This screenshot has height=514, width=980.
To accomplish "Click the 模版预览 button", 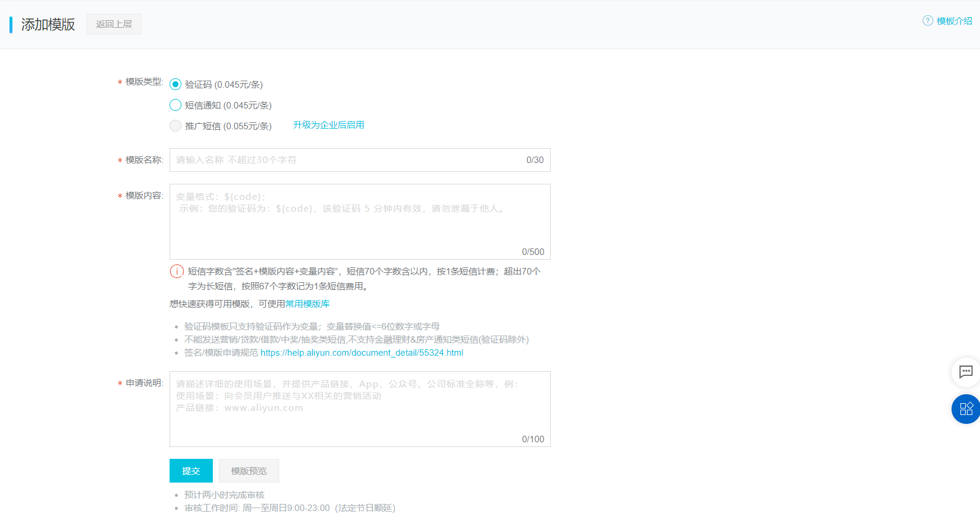I will (x=249, y=471).
